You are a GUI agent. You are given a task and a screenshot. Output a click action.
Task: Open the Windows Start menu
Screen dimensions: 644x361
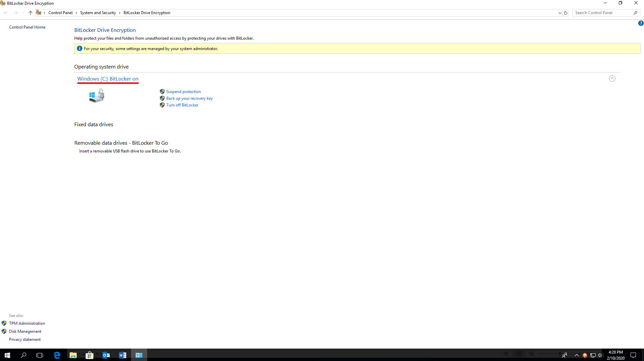[7, 355]
